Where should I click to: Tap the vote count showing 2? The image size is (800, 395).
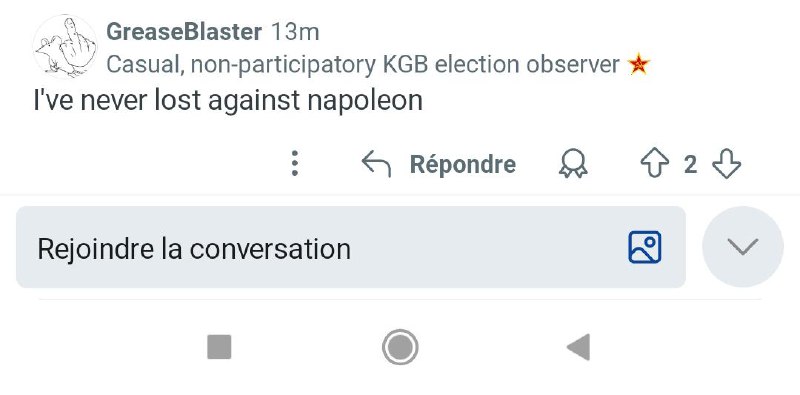coord(690,164)
